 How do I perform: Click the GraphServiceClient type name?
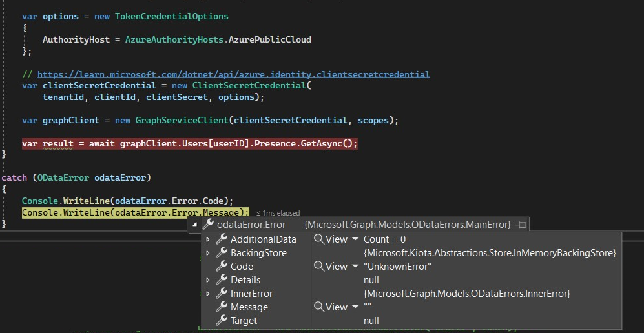click(182, 121)
